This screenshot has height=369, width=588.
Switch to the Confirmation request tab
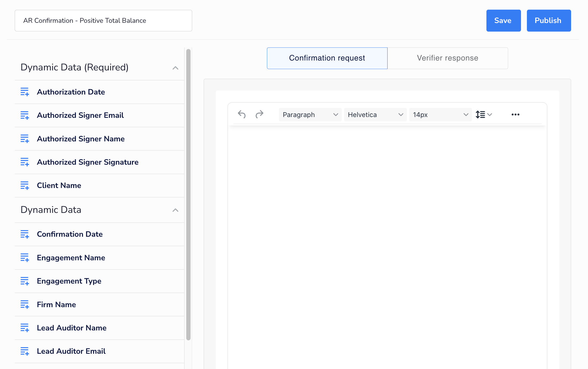pos(327,58)
